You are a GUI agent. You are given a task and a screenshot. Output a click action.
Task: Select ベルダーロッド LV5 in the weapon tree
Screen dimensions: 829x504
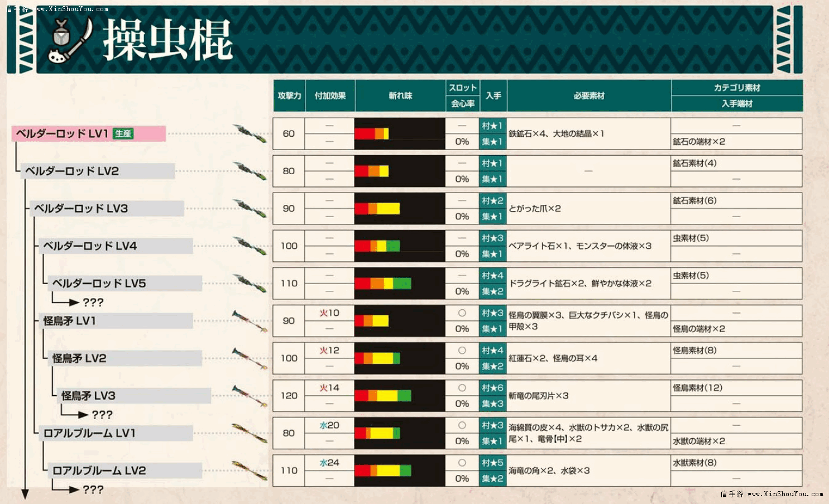pos(124,283)
